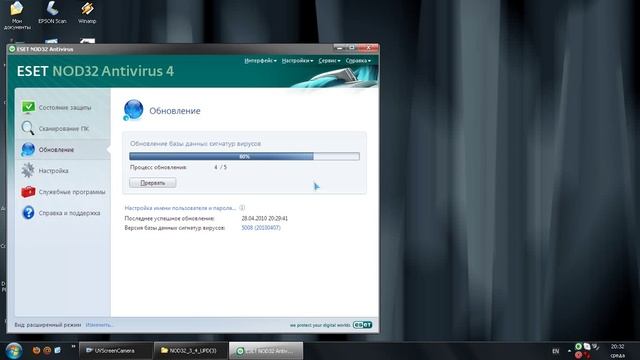Click the magnifier computer scan icon
This screenshot has width=640, height=360.
pyautogui.click(x=28, y=128)
